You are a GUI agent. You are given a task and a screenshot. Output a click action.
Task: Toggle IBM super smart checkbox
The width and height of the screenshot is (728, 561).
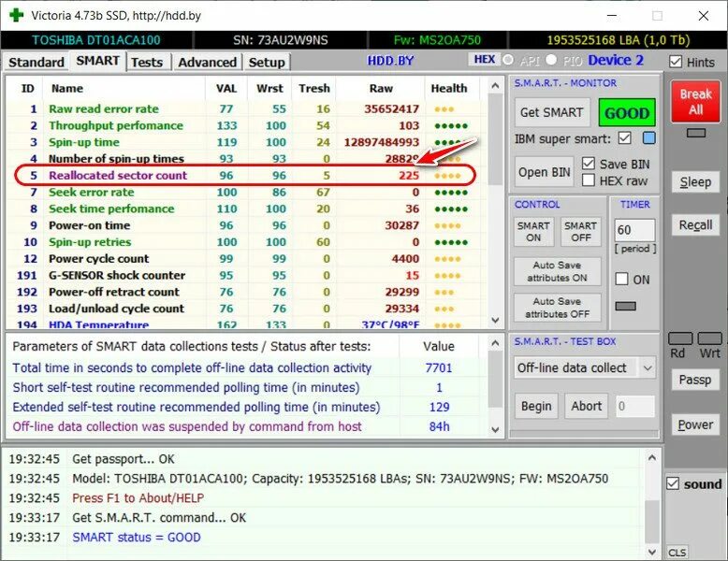click(x=625, y=138)
